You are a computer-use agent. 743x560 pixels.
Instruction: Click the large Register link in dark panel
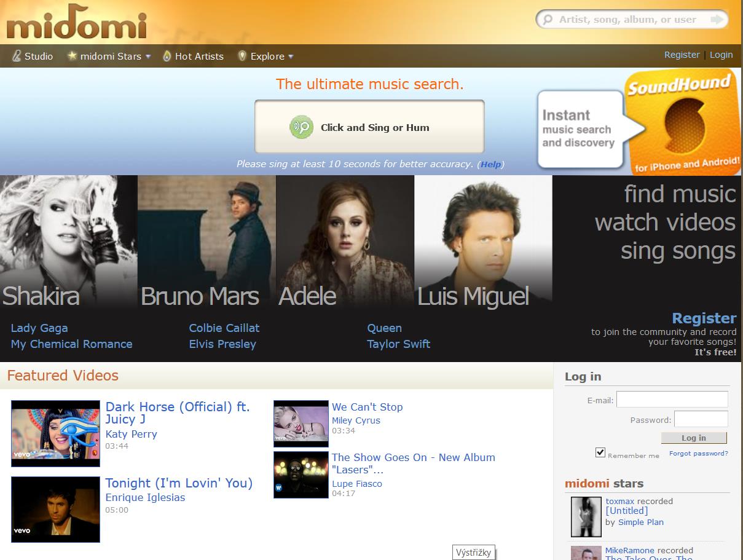704,318
